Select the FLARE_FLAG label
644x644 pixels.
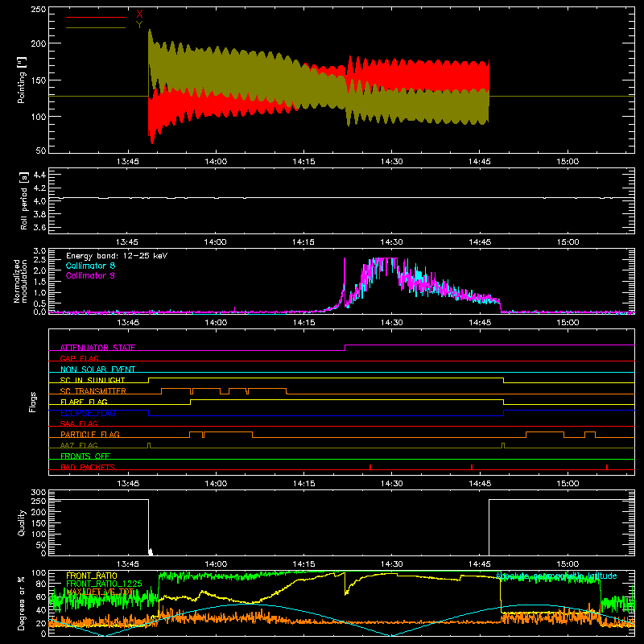coord(84,402)
